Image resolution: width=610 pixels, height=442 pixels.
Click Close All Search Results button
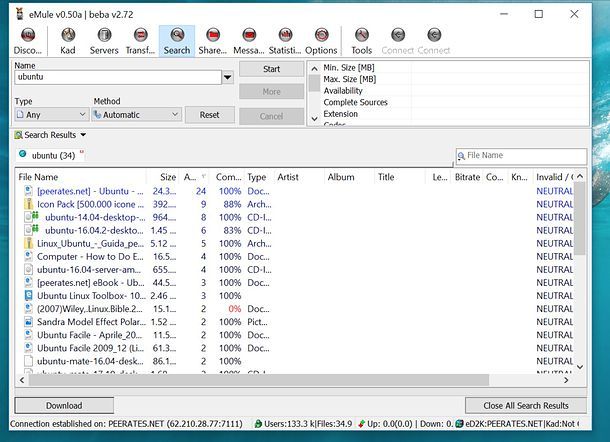pos(526,405)
